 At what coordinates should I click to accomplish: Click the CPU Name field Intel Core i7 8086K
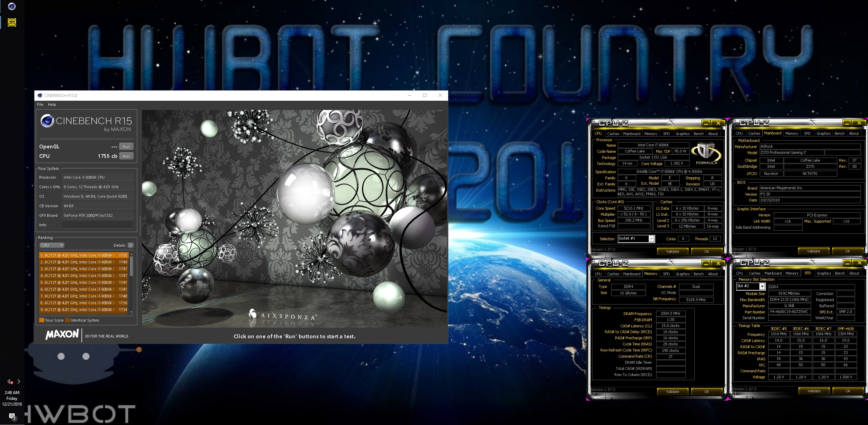click(653, 145)
